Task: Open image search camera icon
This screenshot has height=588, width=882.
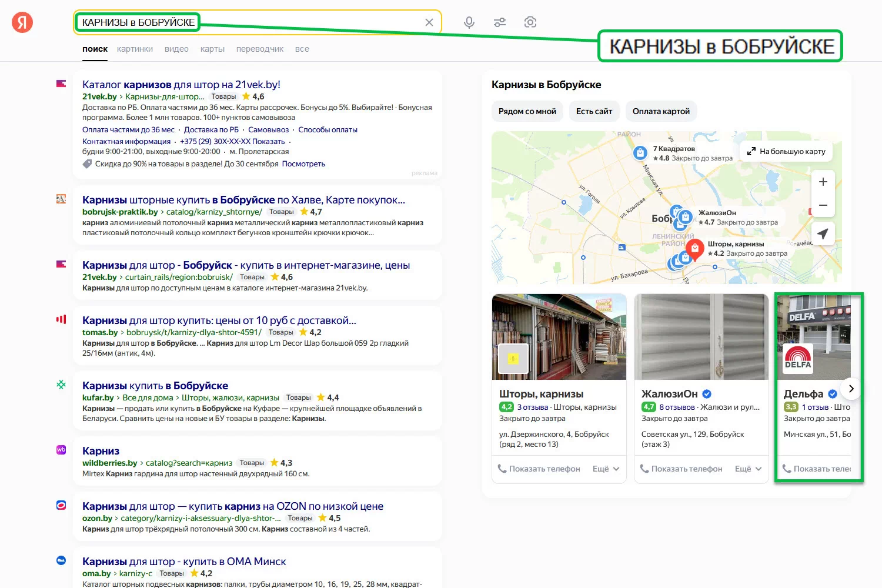Action: coord(530,22)
